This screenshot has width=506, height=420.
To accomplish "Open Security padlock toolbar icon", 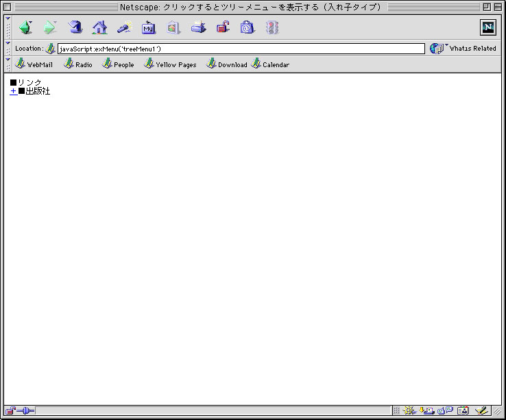I will click(x=223, y=27).
